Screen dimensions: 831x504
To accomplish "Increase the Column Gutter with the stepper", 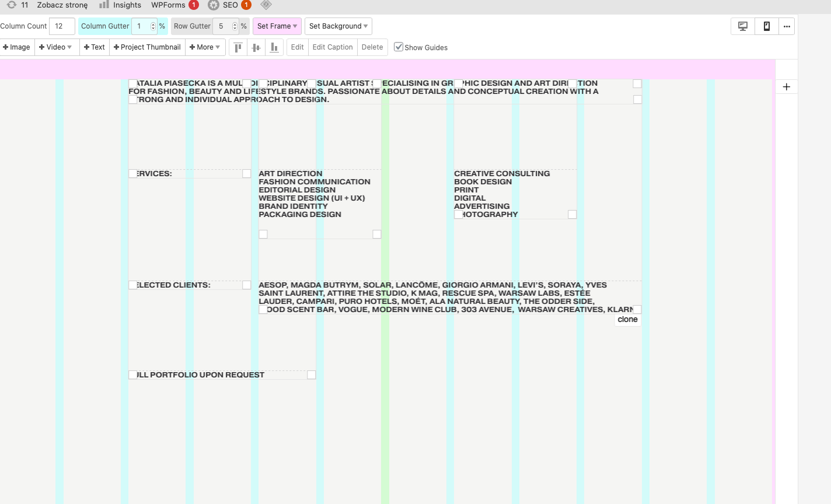I will pyautogui.click(x=153, y=23).
